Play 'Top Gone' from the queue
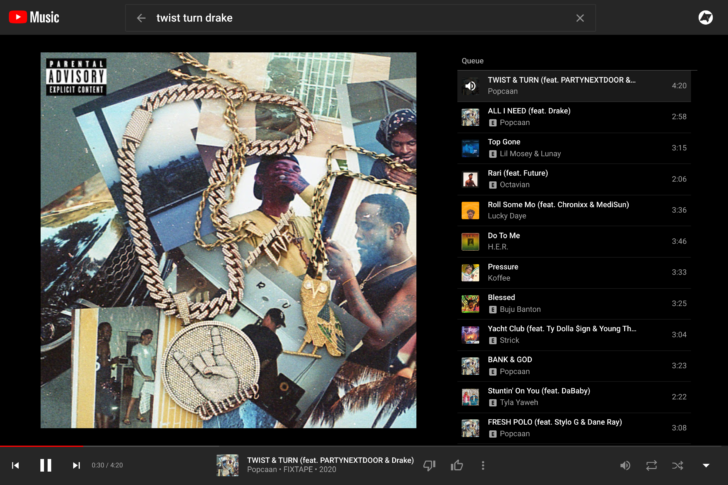Image resolution: width=728 pixels, height=485 pixels. (574, 148)
